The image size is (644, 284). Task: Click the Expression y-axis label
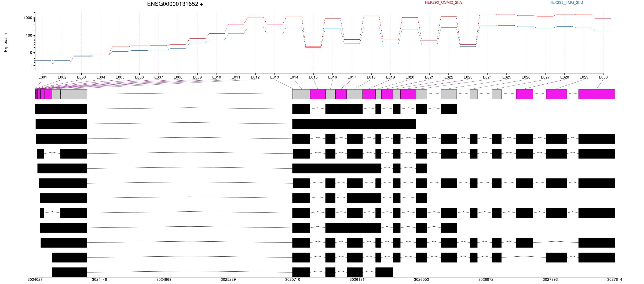[x=6, y=43]
